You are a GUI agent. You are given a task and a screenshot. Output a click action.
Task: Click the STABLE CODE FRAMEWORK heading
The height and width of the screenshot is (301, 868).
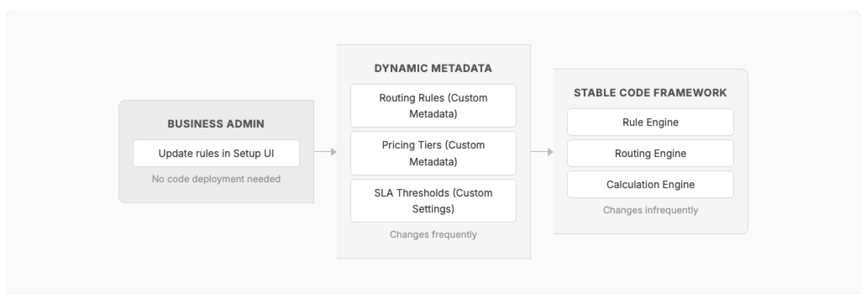click(x=650, y=93)
